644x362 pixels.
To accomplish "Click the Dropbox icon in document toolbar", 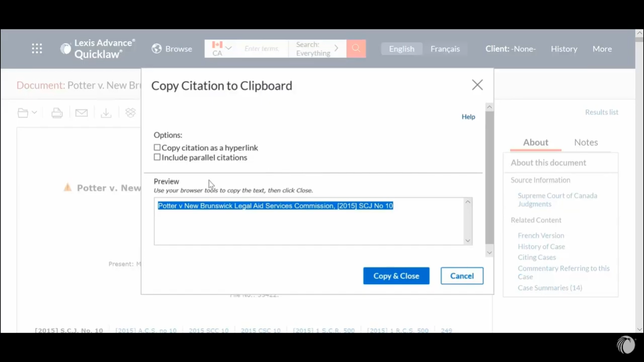I will tap(130, 113).
